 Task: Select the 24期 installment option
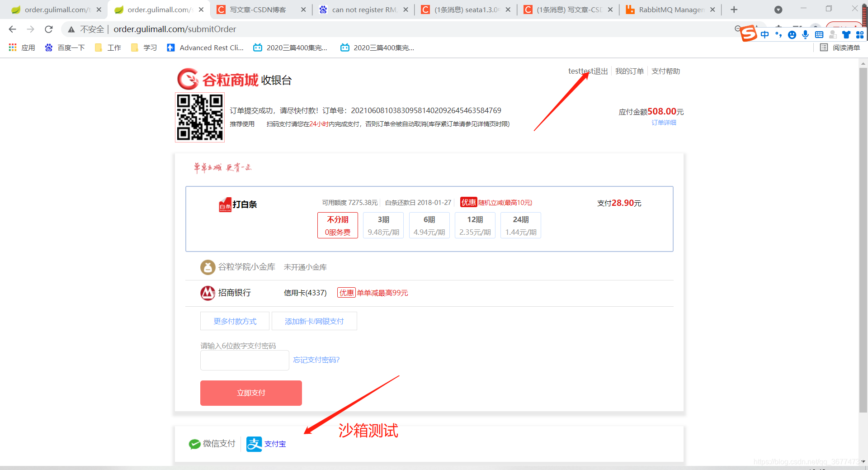[520, 225]
